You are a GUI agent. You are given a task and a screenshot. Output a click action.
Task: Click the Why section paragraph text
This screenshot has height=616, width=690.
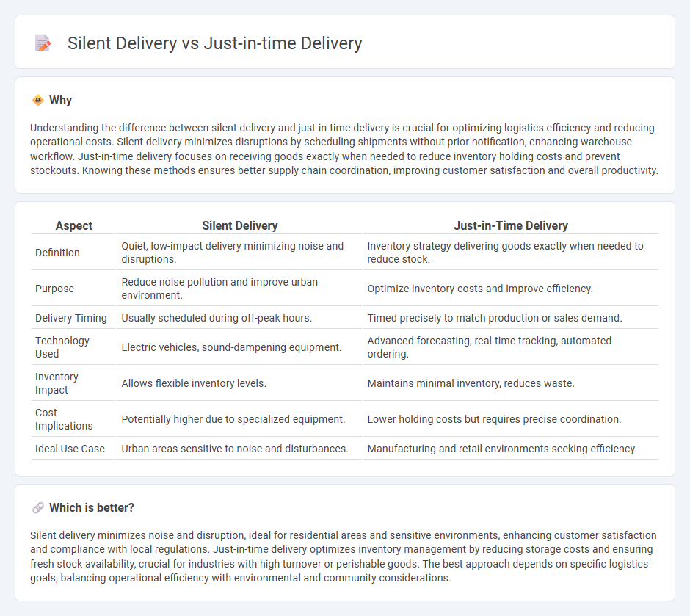344,149
